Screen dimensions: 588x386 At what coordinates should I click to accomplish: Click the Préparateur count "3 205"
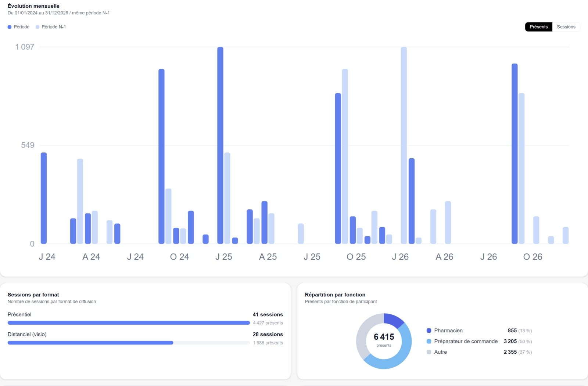[x=510, y=341]
